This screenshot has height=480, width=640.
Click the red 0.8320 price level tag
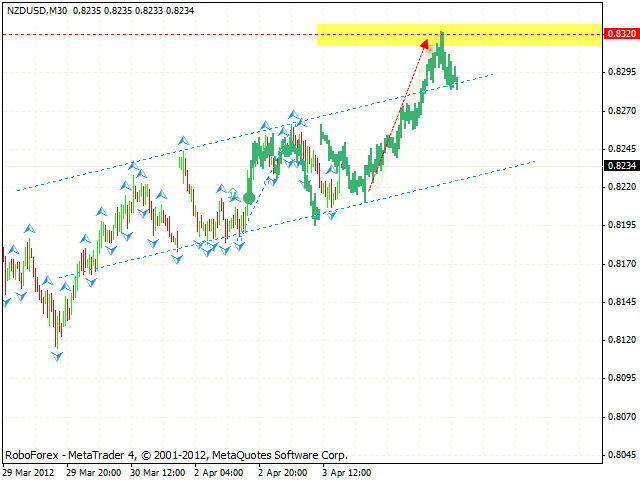[x=620, y=34]
